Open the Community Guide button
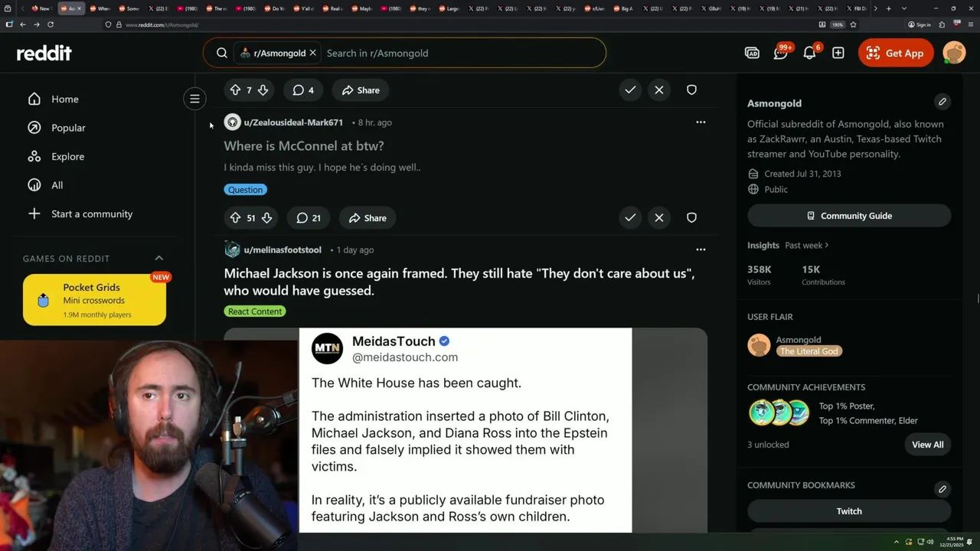Viewport: 980px width, 551px height. 849,216
